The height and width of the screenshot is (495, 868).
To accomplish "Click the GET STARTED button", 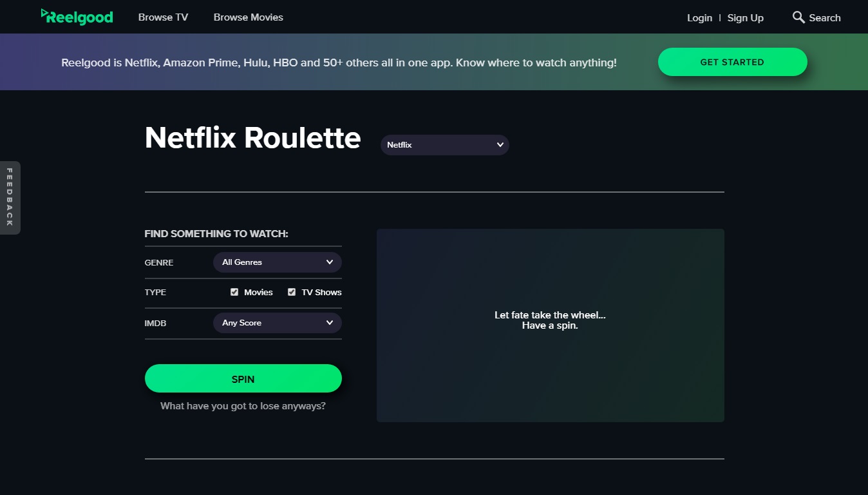I will pyautogui.click(x=732, y=62).
